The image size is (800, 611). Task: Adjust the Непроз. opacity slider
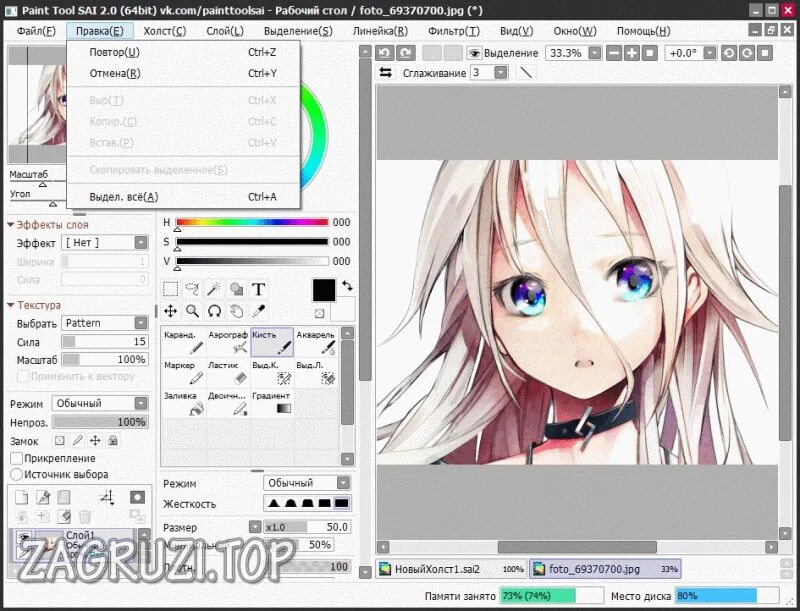(100, 422)
